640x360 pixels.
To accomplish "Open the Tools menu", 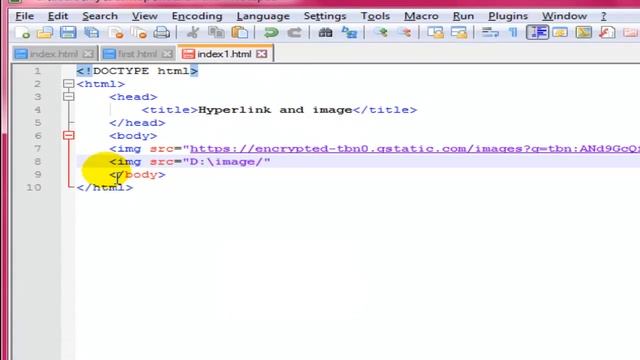I will (375, 16).
